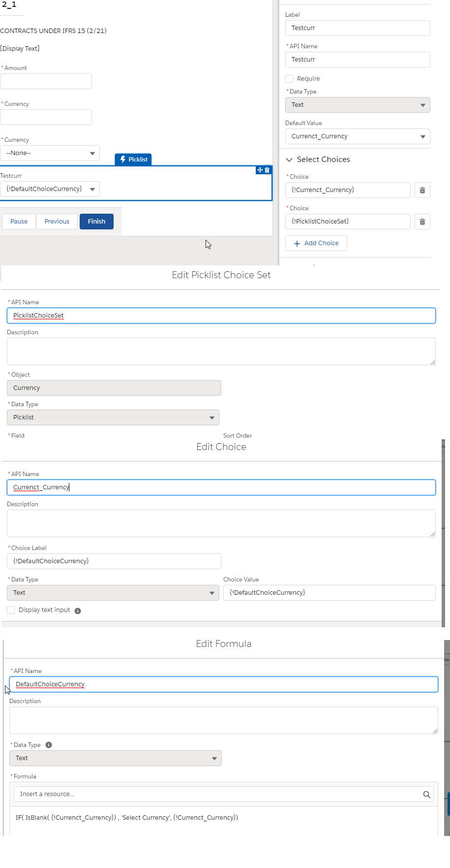Click the Finish button
The image size is (450, 868).
tap(96, 222)
